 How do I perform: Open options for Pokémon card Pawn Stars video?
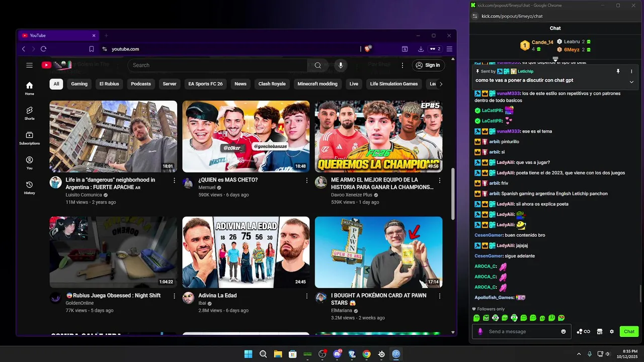pyautogui.click(x=440, y=296)
